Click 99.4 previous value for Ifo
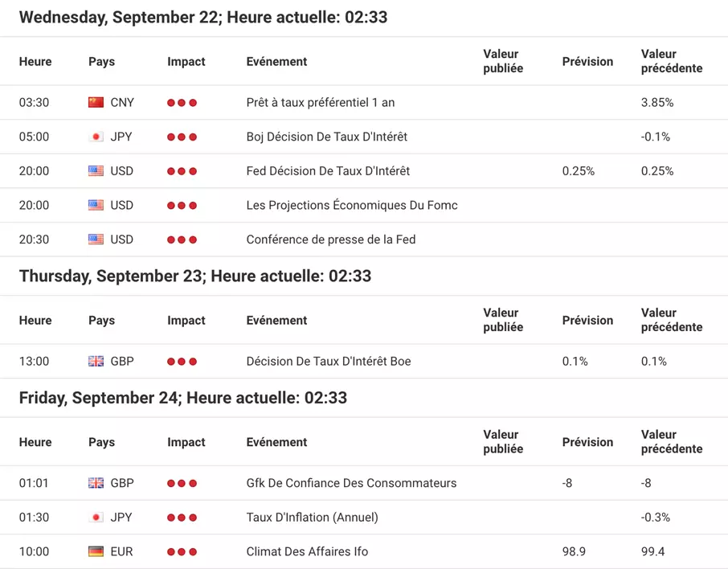728x569 pixels. tap(652, 551)
